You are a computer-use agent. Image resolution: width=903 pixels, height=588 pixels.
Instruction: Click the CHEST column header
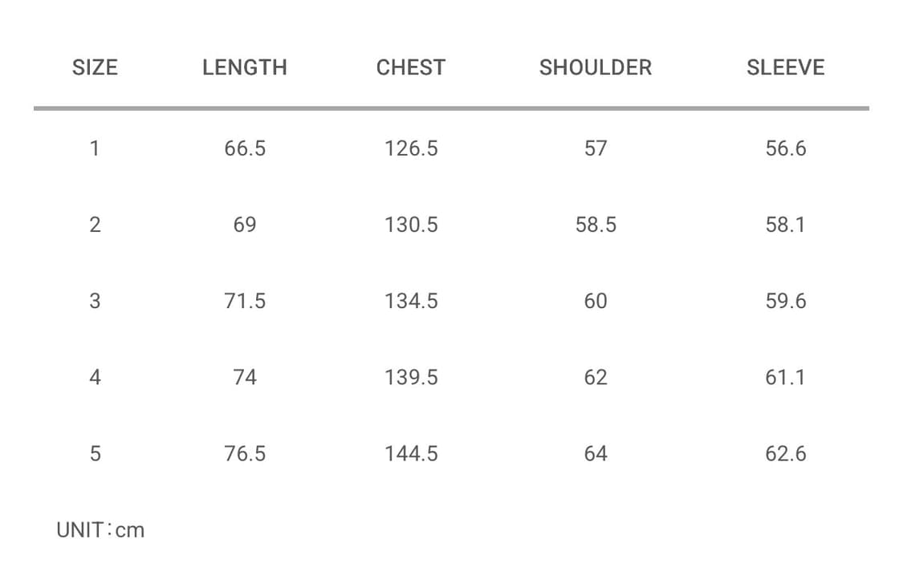411,67
